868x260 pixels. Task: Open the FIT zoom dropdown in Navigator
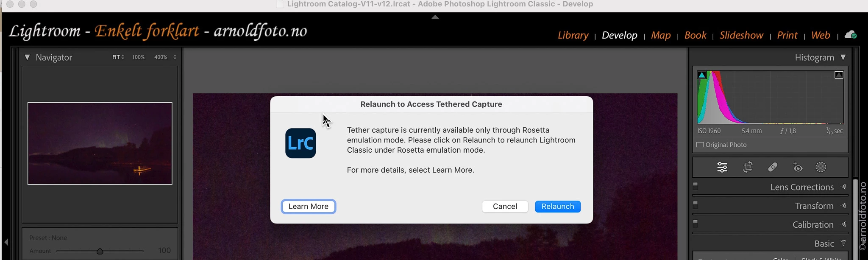pyautogui.click(x=118, y=57)
